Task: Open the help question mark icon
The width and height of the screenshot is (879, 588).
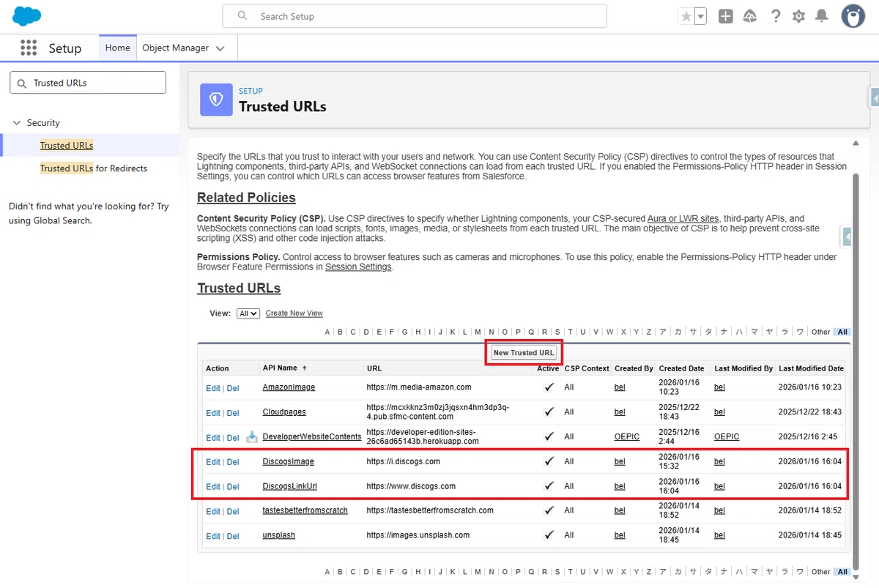Action: (x=776, y=16)
